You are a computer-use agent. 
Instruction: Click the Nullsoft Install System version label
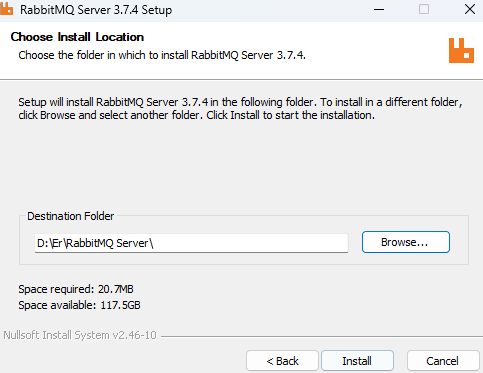click(x=80, y=335)
